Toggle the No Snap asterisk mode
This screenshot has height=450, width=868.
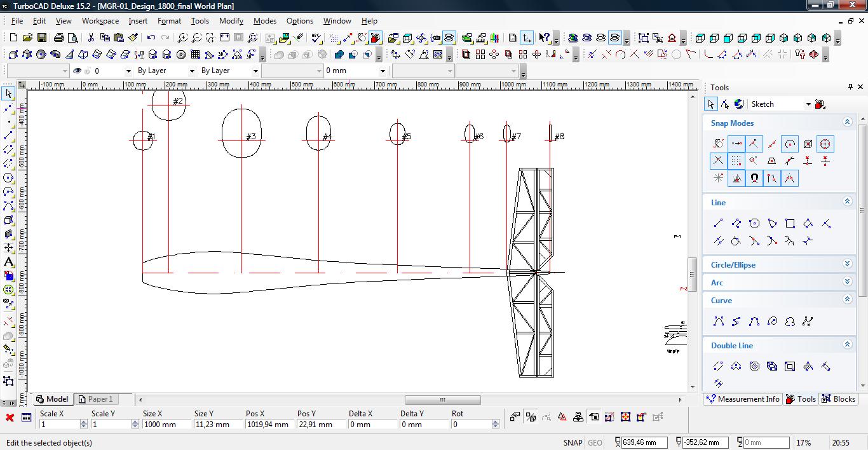tap(719, 179)
